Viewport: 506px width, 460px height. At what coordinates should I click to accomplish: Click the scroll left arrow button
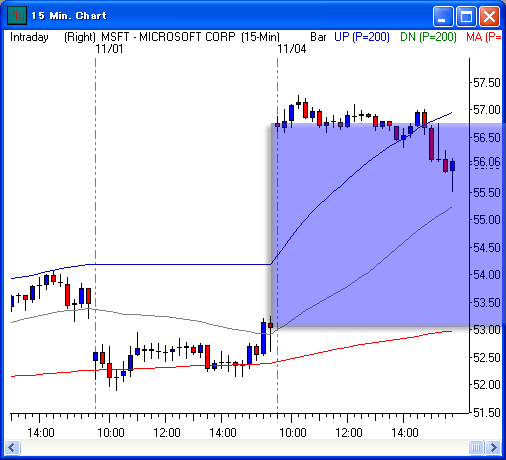(x=12, y=447)
